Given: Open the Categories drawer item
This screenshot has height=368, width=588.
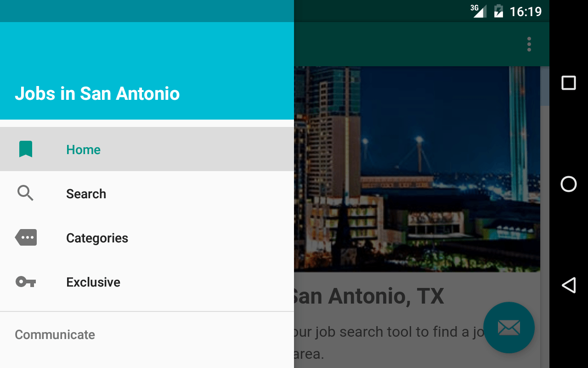Looking at the screenshot, I should point(147,237).
